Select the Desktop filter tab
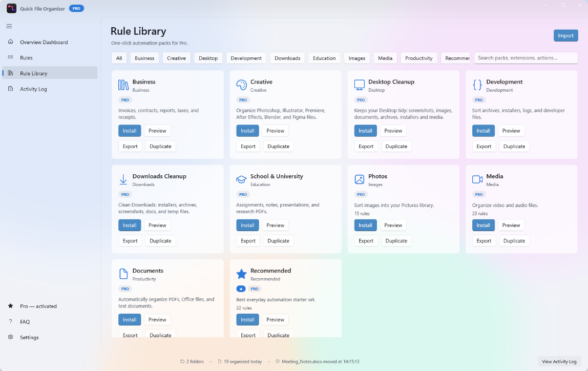 pyautogui.click(x=208, y=58)
